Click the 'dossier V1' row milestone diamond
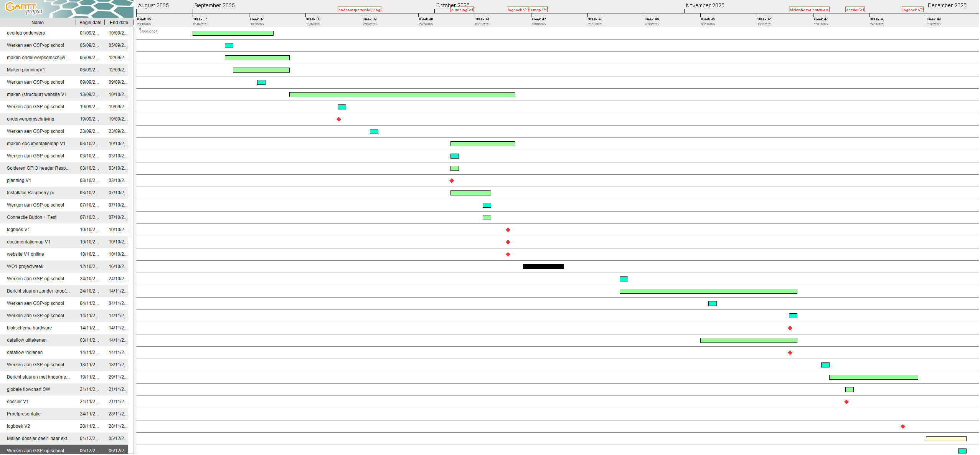The image size is (980, 455). (x=846, y=402)
